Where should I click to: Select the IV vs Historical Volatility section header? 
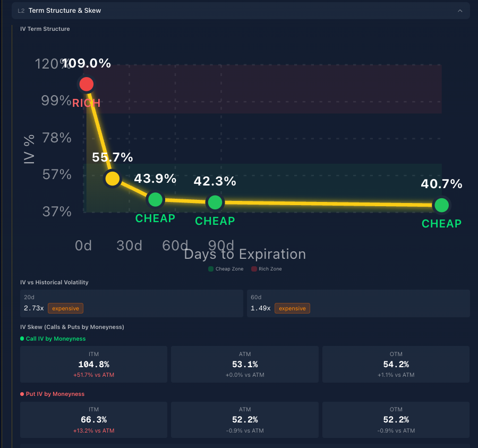click(54, 282)
